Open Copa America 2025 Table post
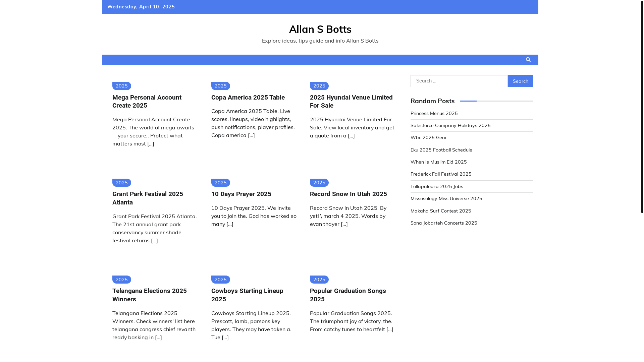Image resolution: width=644 pixels, height=362 pixels. (x=248, y=98)
